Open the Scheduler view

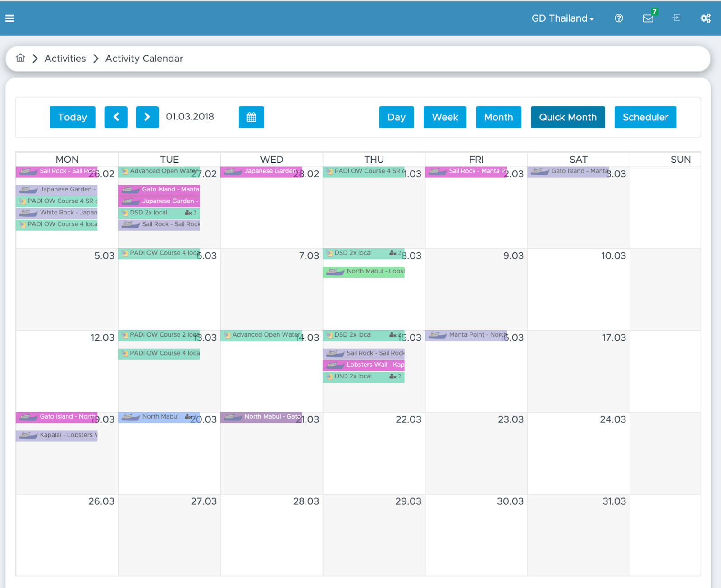coord(645,117)
